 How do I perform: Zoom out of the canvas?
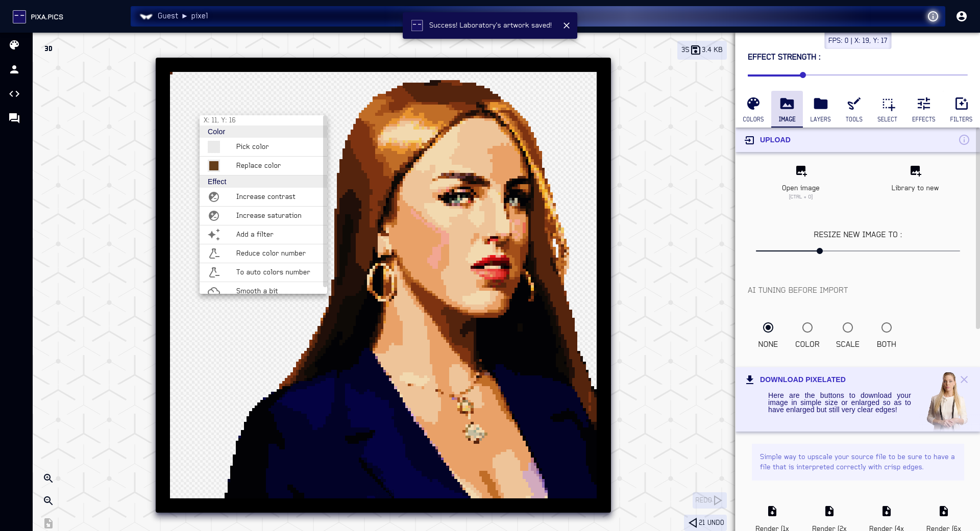pos(48,501)
